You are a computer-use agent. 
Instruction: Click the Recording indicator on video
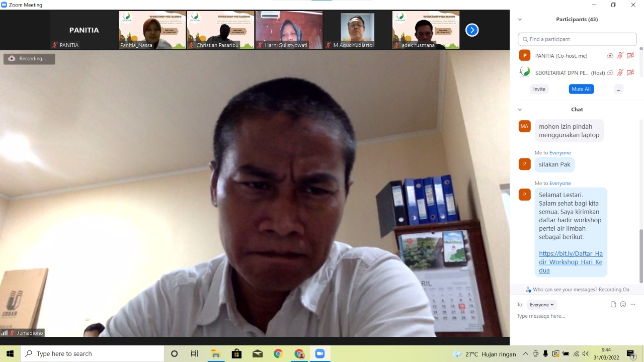tap(29, 59)
